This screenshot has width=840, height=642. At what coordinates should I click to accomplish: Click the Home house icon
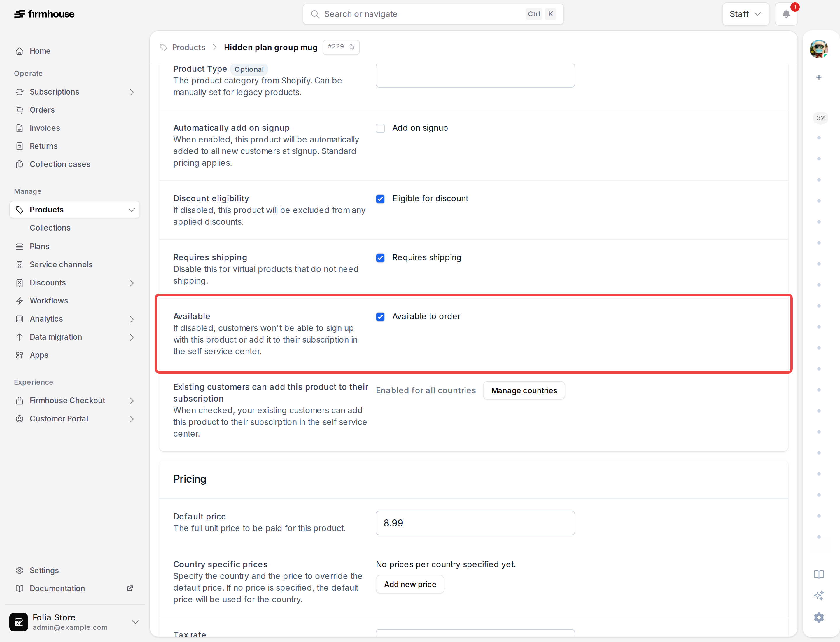[20, 51]
